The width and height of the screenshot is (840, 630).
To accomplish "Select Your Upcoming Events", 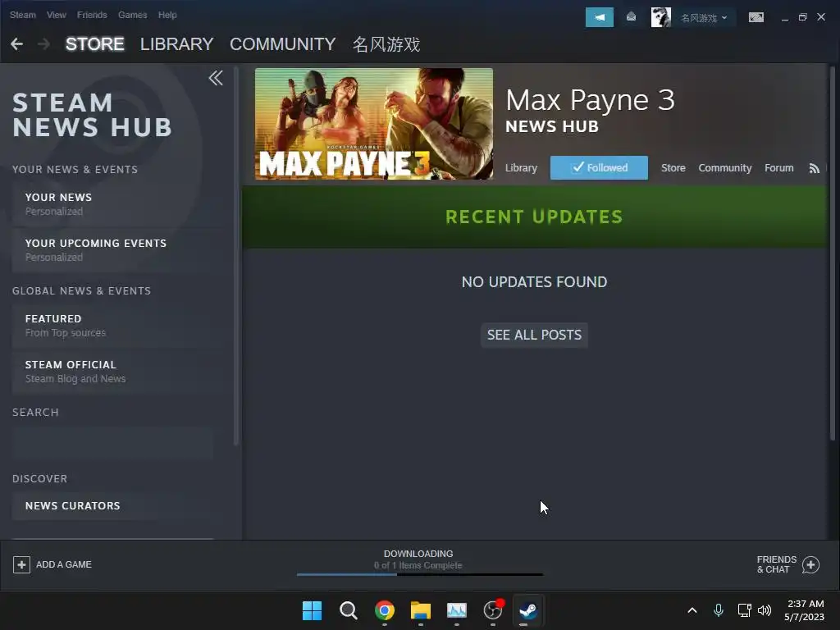I will (x=118, y=250).
